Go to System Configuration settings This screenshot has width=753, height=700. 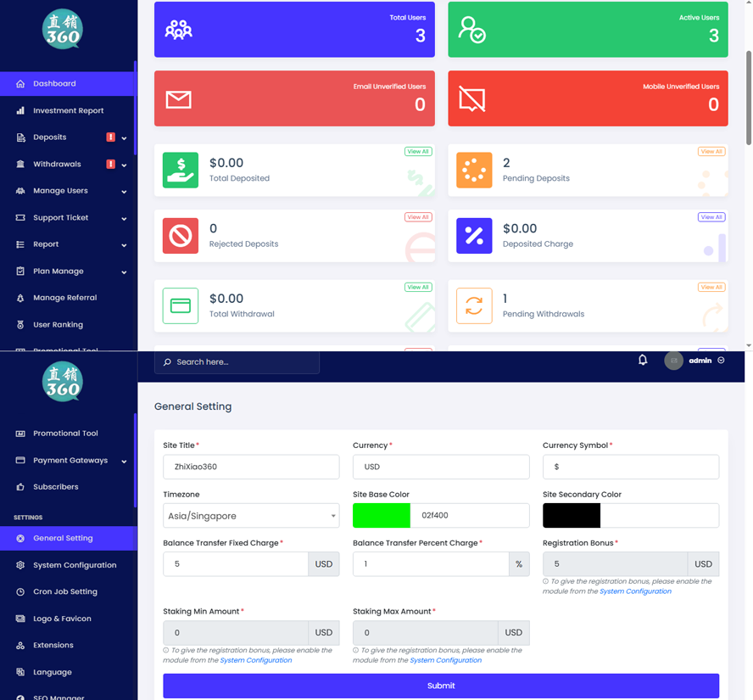tap(75, 565)
